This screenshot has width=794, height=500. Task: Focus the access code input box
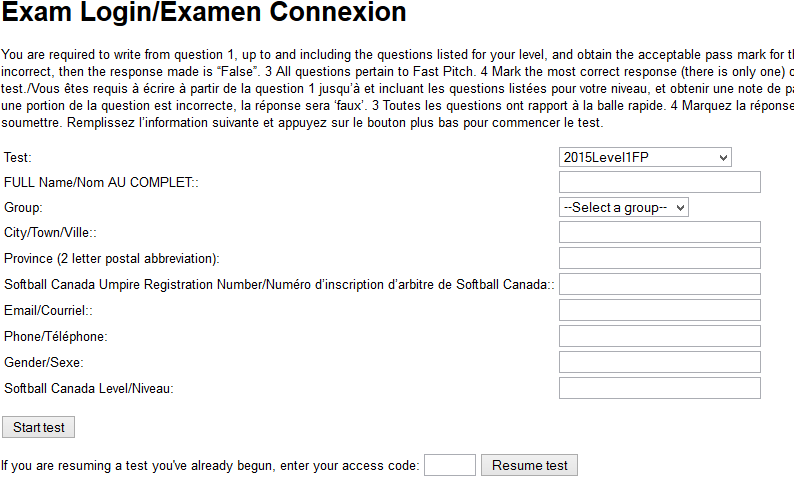click(450, 465)
